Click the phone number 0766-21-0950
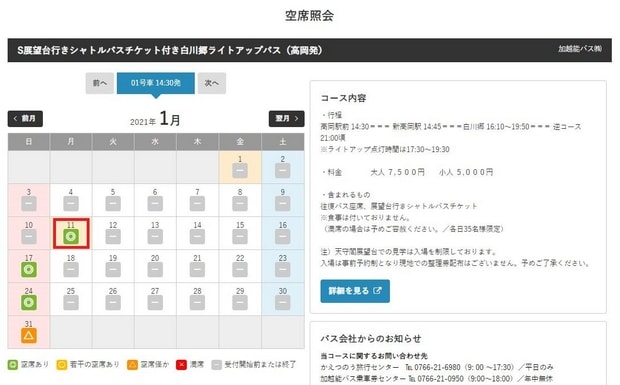The width and height of the screenshot is (620, 385). 441,379
